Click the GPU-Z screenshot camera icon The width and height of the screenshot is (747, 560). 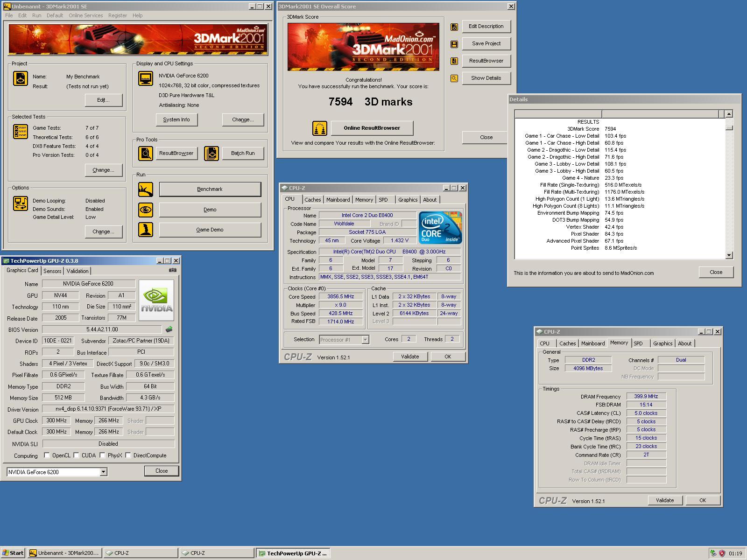[x=173, y=270]
